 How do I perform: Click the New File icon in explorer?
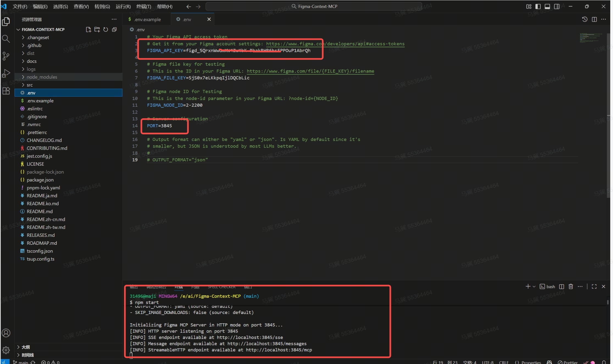(88, 29)
